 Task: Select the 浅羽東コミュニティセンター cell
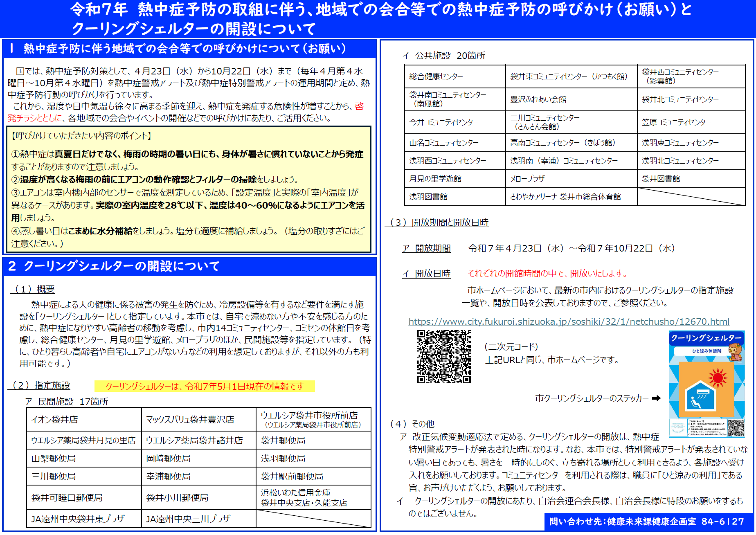(691, 142)
